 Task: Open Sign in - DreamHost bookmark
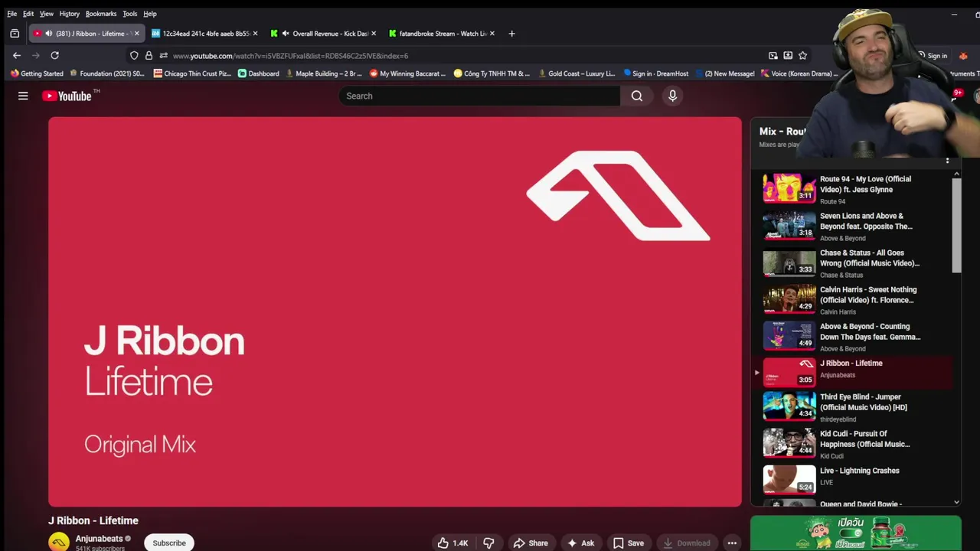656,73
